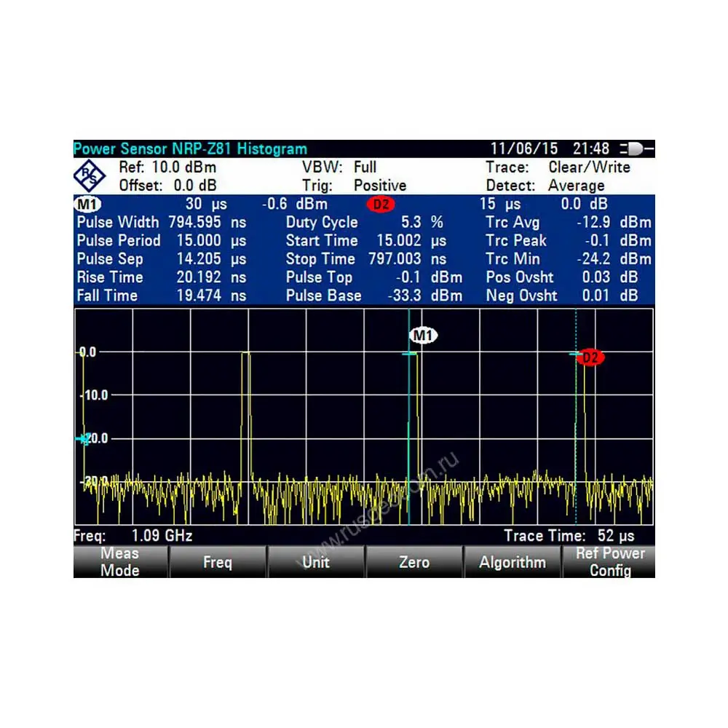728x728 pixels.
Task: Click the M1 marker badge in the info bar
Action: [x=88, y=205]
